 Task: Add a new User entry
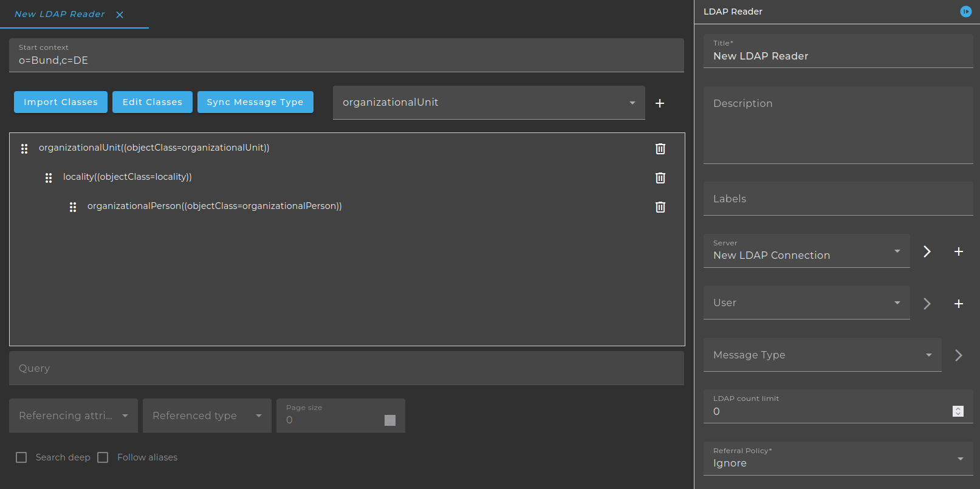[959, 304]
